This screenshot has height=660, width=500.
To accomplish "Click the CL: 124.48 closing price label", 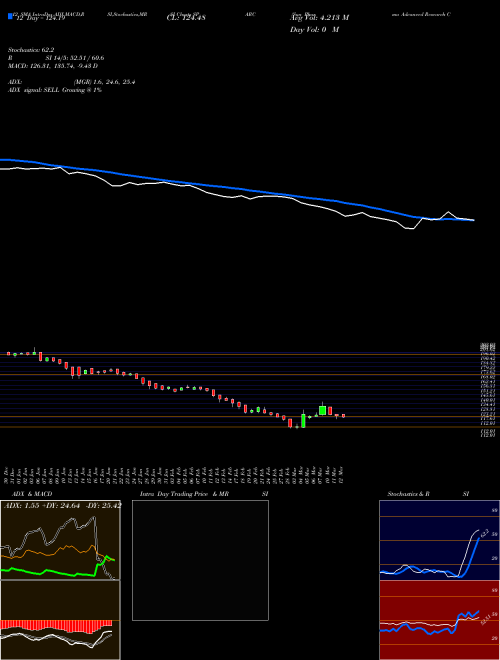I will pos(186,18).
